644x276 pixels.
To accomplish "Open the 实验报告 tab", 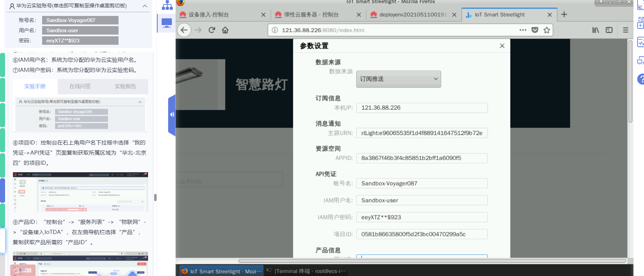I will click(x=125, y=86).
